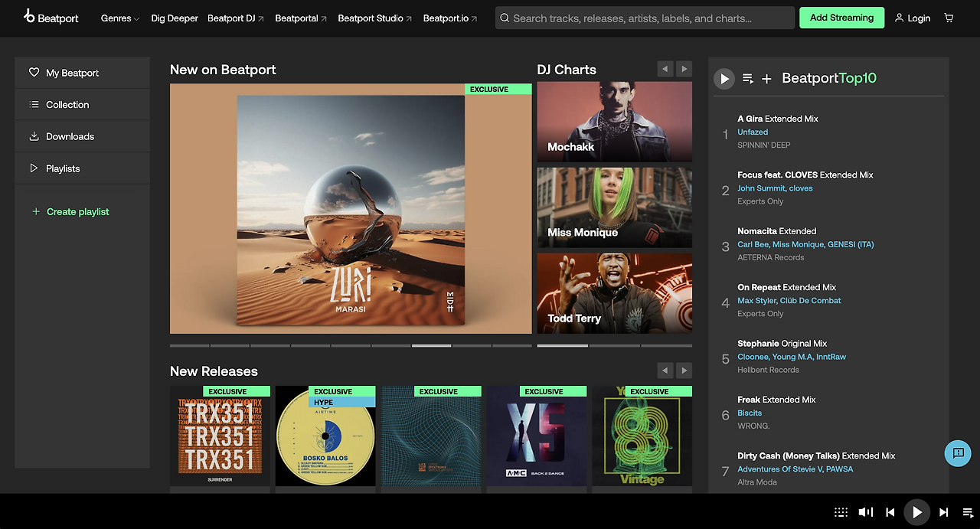Screen dimensions: 980x529
Task: Open label Hellbent Records
Action: [768, 370]
